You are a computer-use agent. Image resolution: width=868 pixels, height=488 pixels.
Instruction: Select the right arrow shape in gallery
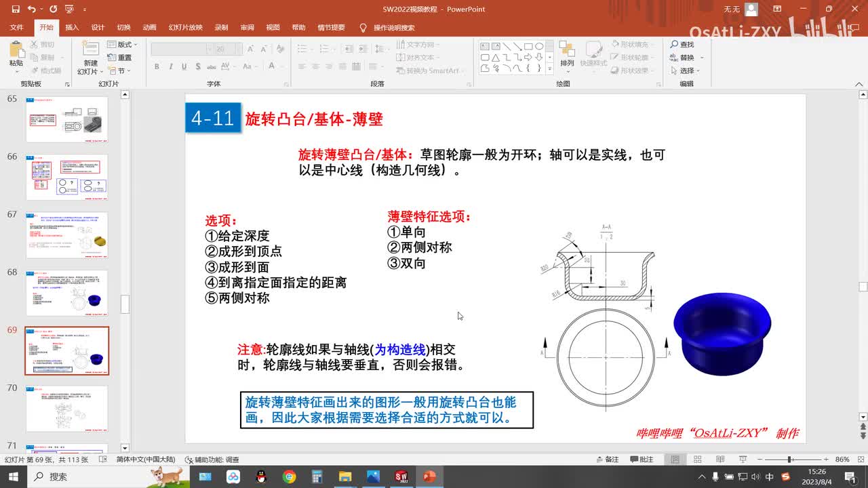[528, 58]
